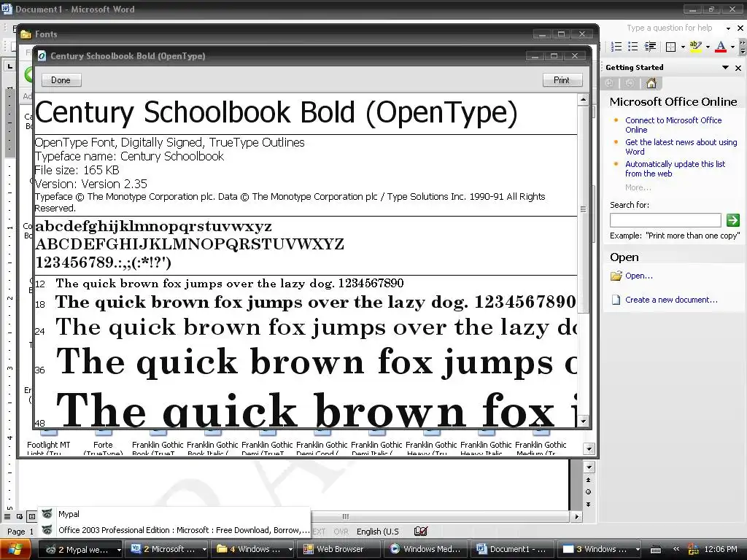747x560 pixels.
Task: Click the Windows Media Player taskbar button
Action: (x=425, y=550)
